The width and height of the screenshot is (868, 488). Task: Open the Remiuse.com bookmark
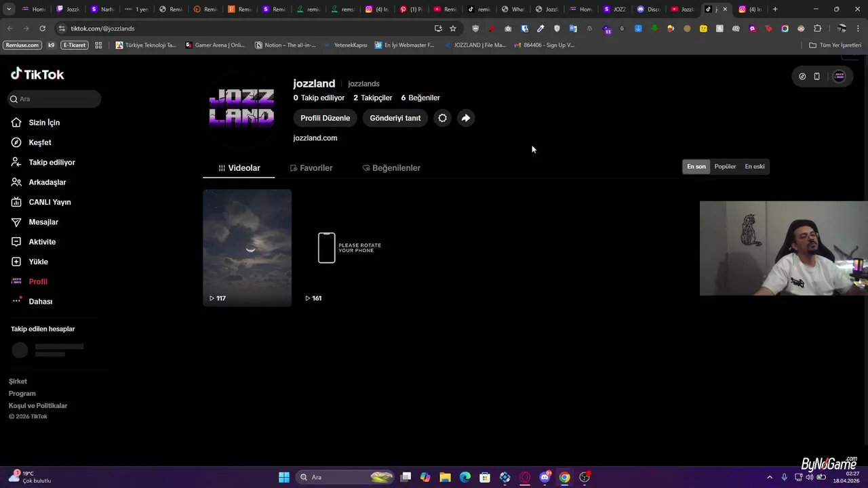pos(22,45)
